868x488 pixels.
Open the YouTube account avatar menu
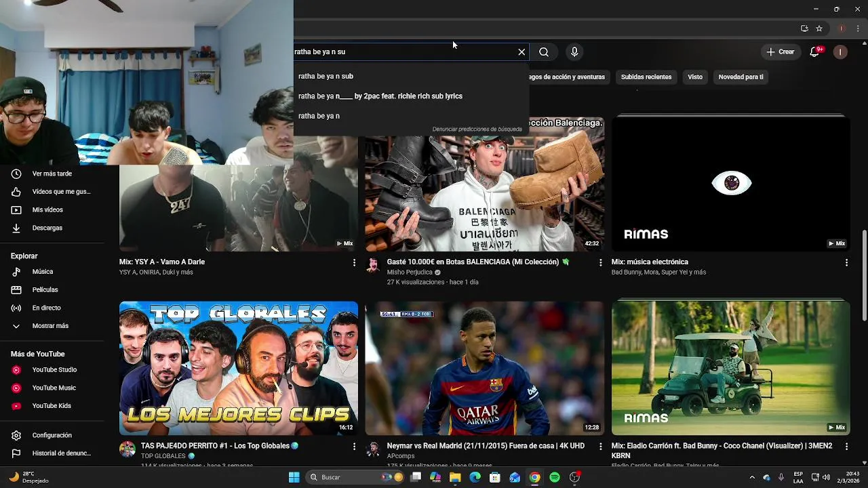point(840,52)
